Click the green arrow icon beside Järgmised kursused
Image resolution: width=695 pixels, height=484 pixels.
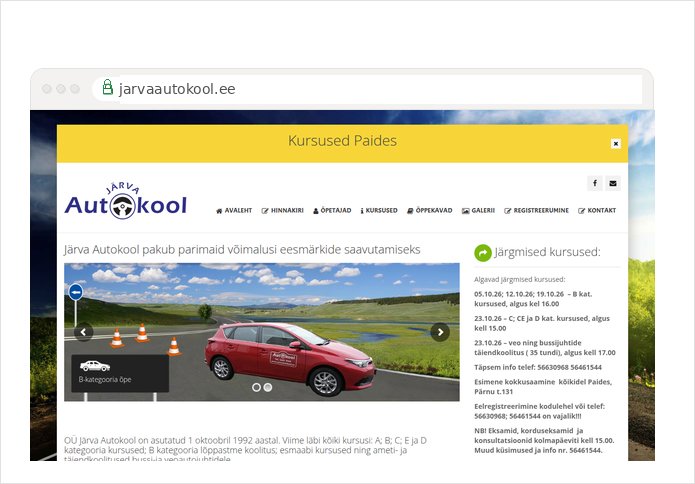(483, 253)
